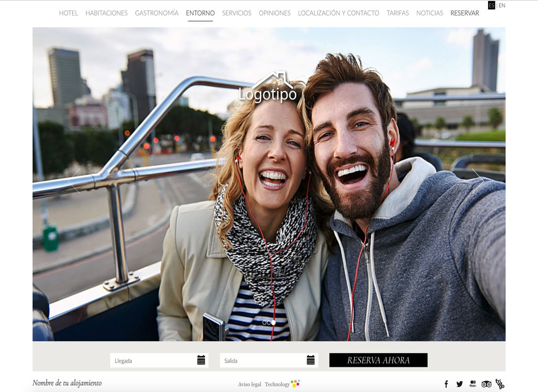Switch language to EN

point(502,5)
